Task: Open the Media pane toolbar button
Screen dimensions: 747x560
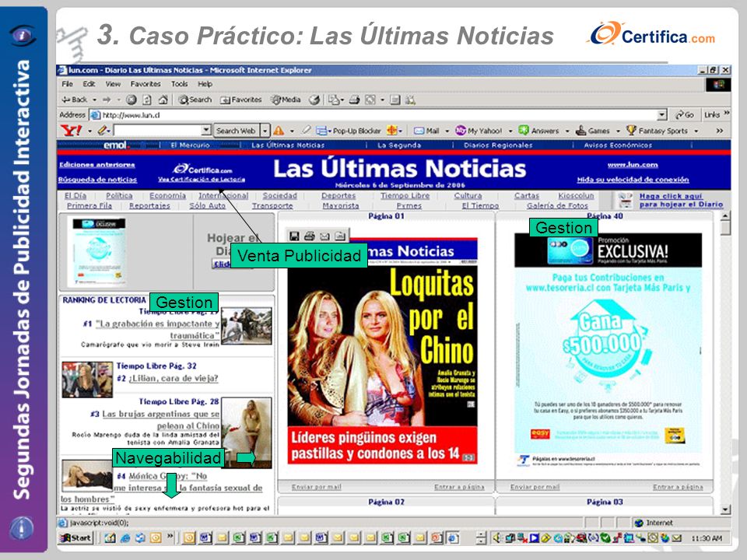Action: coord(286,100)
